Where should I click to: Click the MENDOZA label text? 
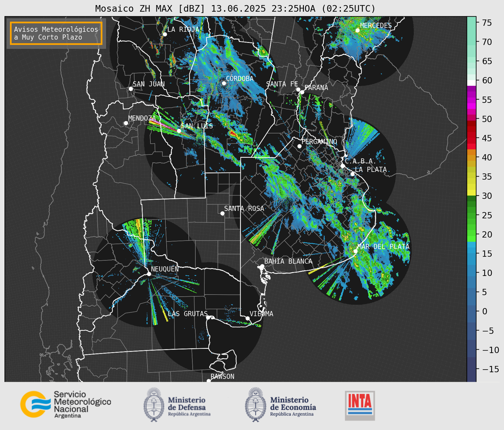[142, 118]
